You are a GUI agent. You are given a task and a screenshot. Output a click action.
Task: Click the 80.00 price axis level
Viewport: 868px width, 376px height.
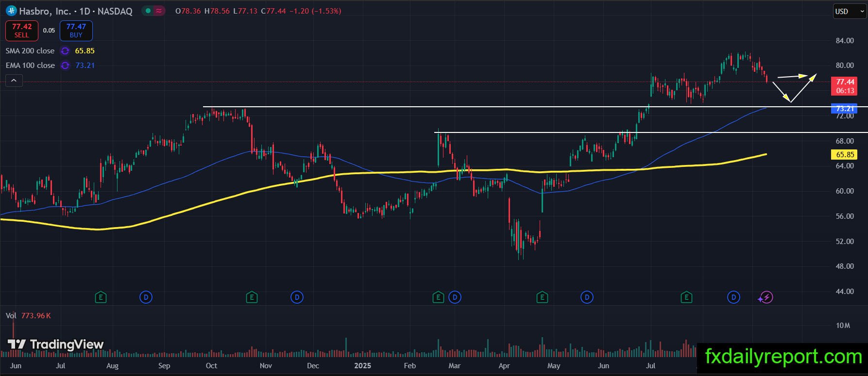click(x=845, y=65)
